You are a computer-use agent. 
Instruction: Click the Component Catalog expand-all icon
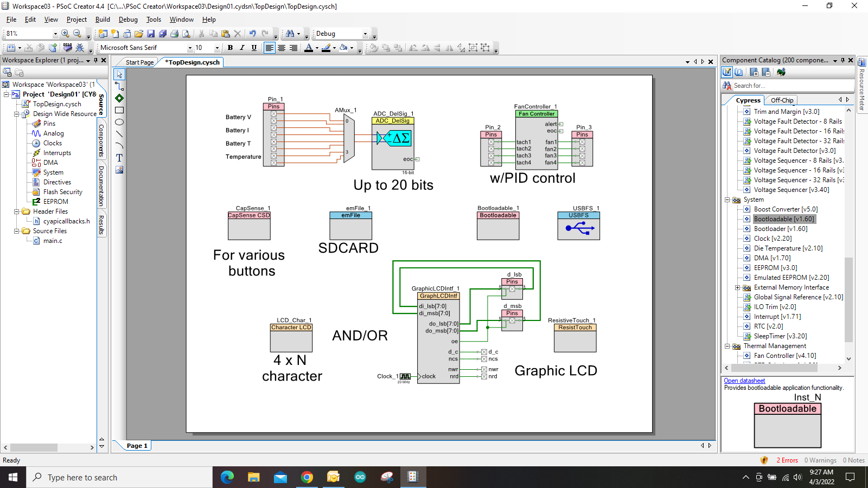pyautogui.click(x=754, y=72)
